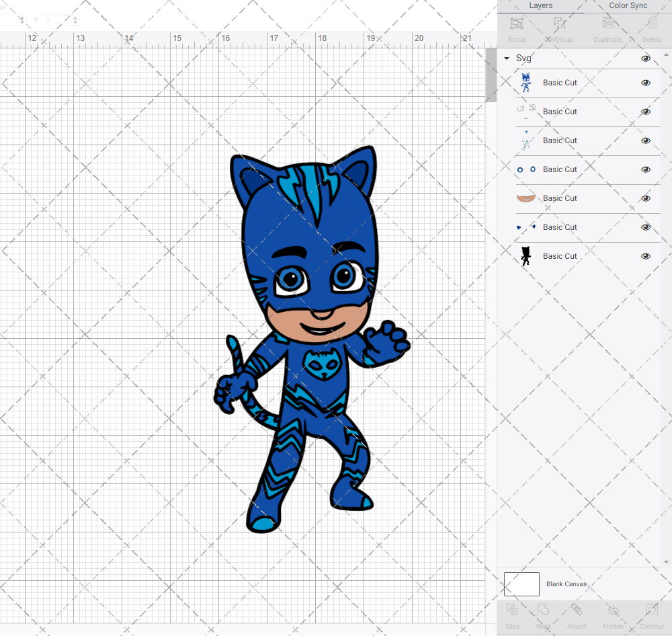Click the canvas vertical scrollbar thumb

(491, 75)
